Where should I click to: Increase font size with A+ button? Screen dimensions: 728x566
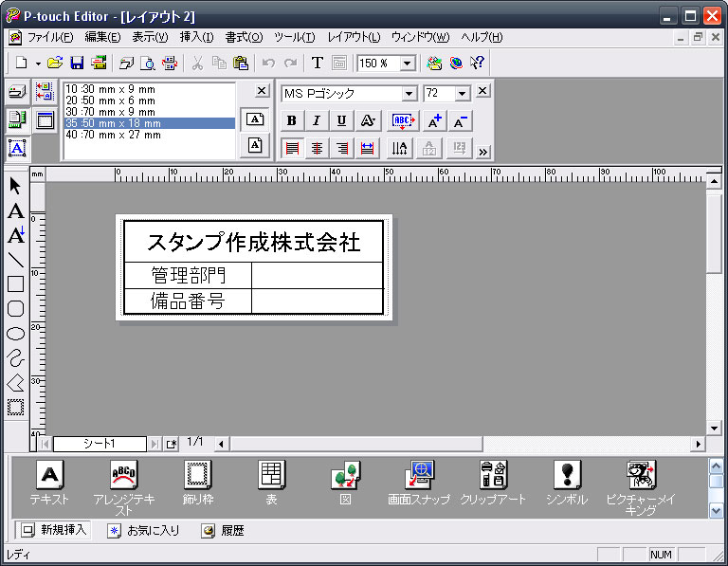point(434,120)
